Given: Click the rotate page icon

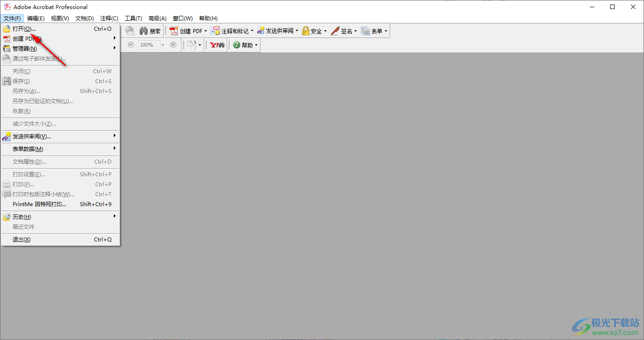Looking at the screenshot, I should point(192,45).
